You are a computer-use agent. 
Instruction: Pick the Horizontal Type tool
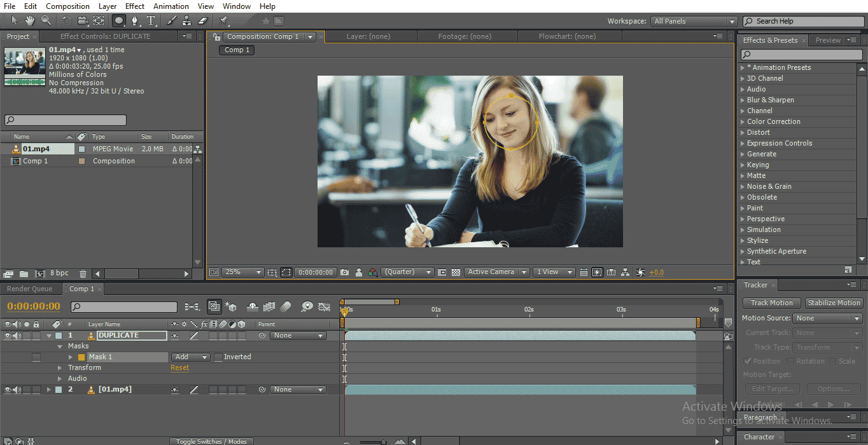pos(151,21)
